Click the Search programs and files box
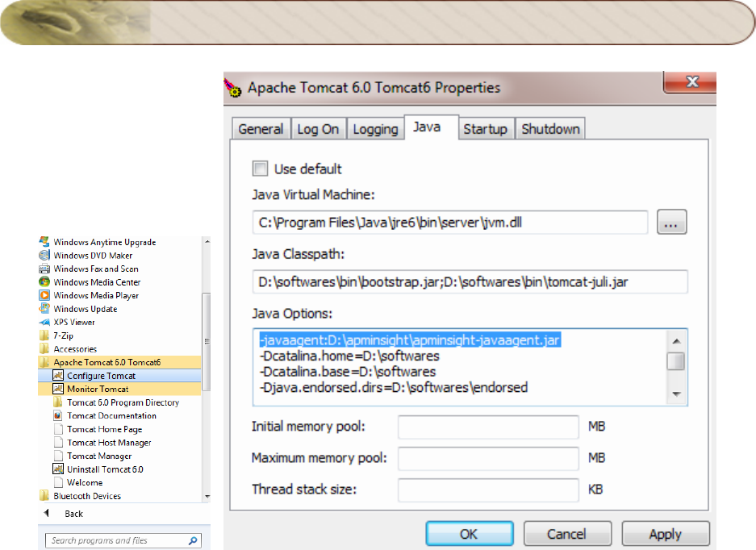756x550 pixels. (123, 541)
